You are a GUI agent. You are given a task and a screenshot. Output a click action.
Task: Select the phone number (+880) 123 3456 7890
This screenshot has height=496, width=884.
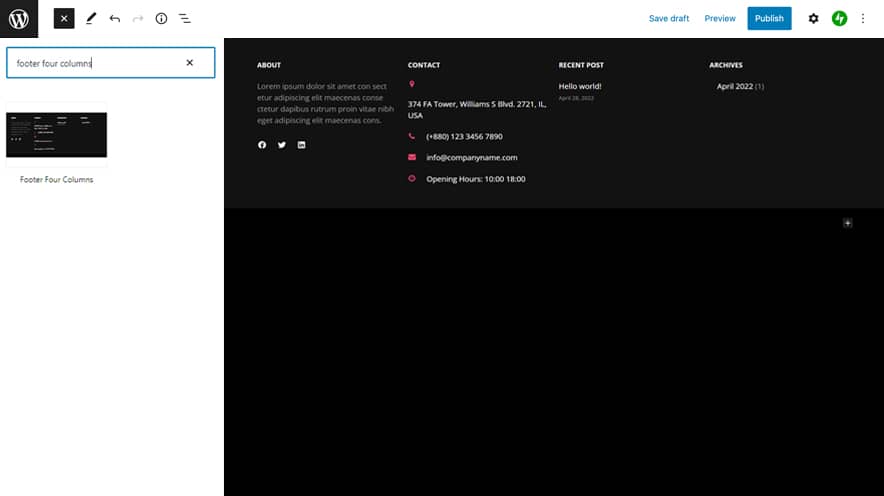click(x=465, y=136)
